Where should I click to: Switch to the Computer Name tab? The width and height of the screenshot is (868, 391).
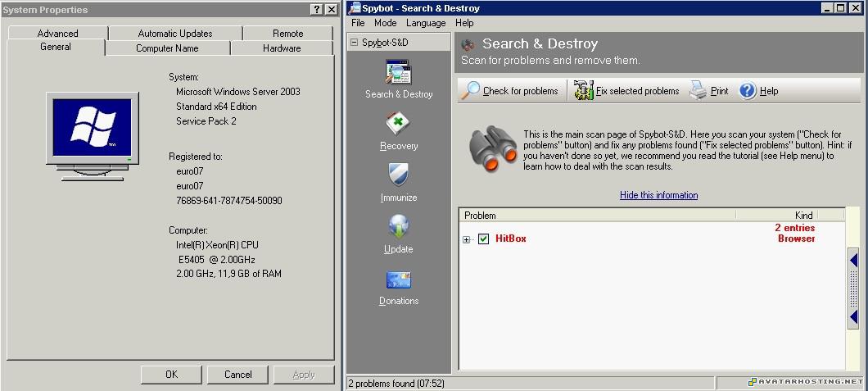click(x=167, y=48)
